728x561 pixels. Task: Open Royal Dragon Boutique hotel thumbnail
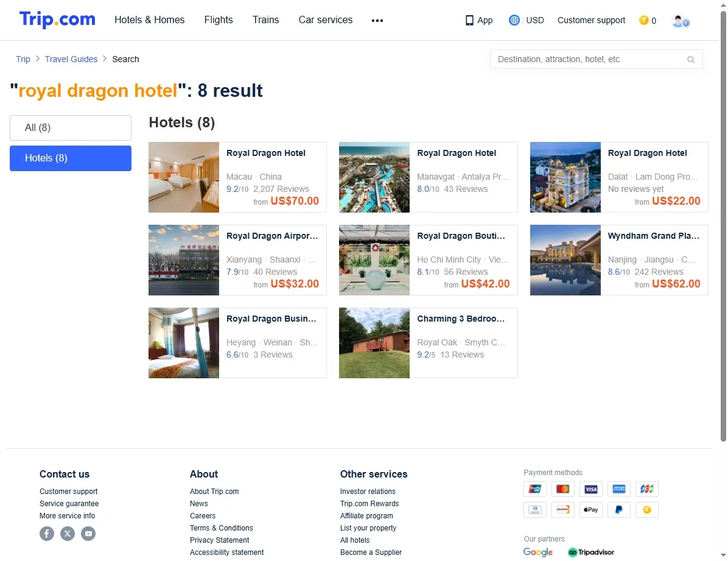pos(374,260)
